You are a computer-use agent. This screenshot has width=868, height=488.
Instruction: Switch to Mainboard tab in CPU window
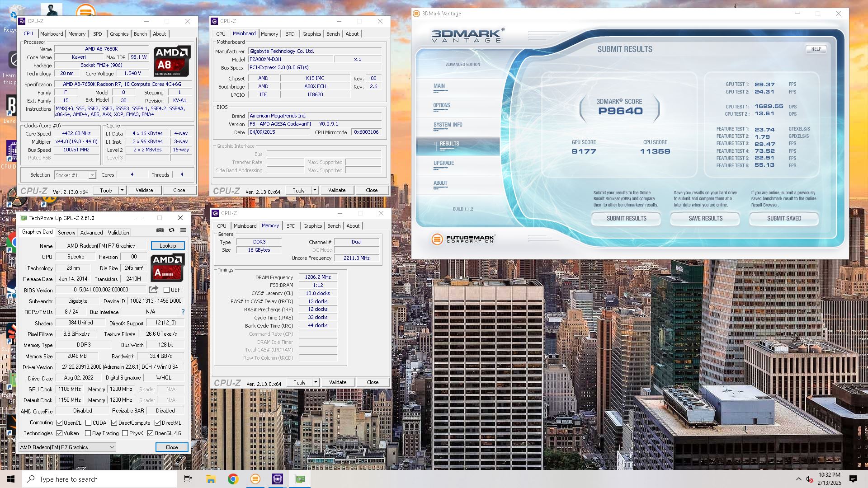52,34
